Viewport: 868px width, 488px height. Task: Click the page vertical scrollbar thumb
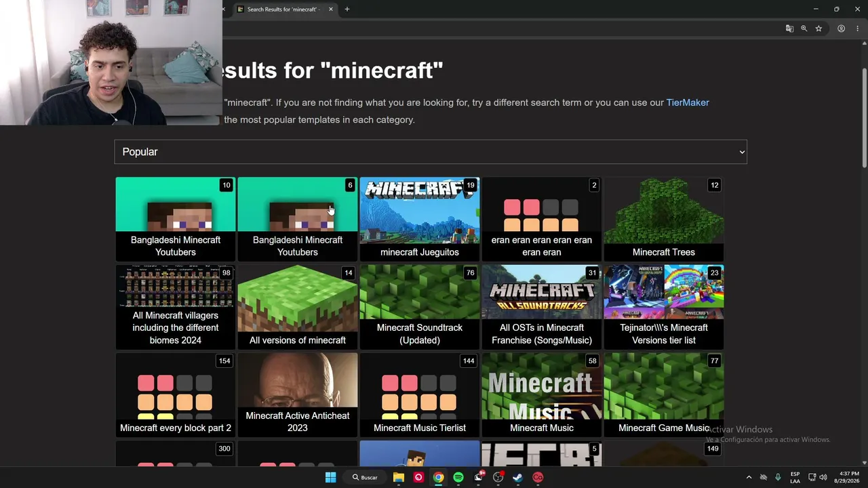pyautogui.click(x=864, y=117)
